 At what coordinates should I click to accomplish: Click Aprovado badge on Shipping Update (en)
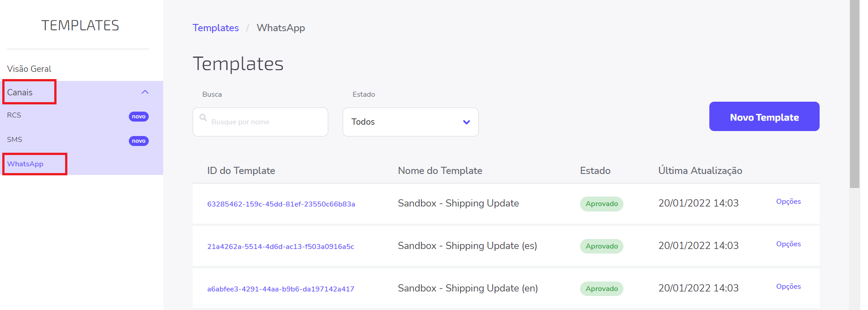[x=602, y=289]
